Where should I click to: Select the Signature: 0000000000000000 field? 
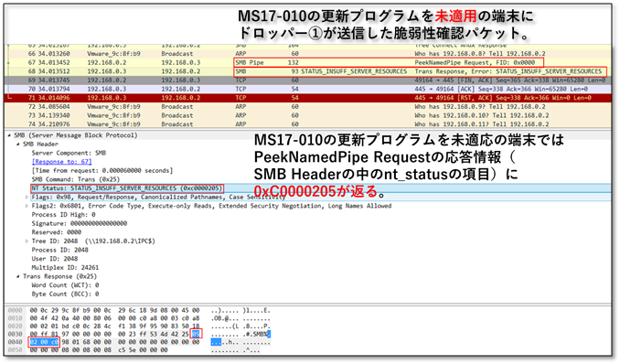pos(80,223)
